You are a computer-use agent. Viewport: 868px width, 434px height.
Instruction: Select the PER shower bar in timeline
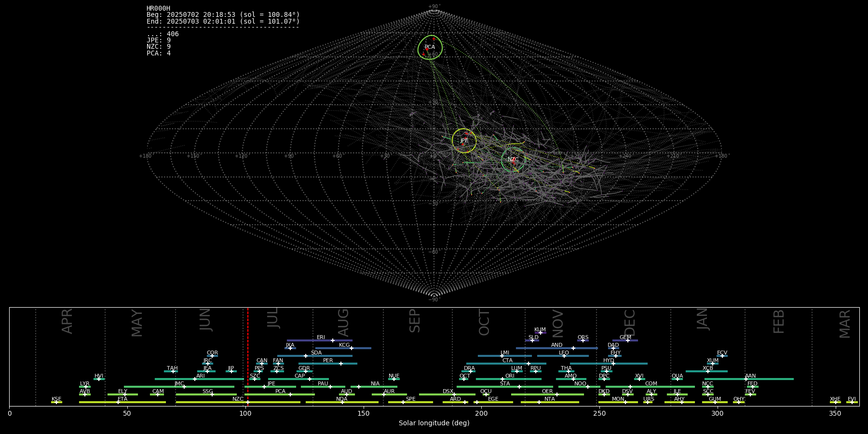tap(328, 364)
